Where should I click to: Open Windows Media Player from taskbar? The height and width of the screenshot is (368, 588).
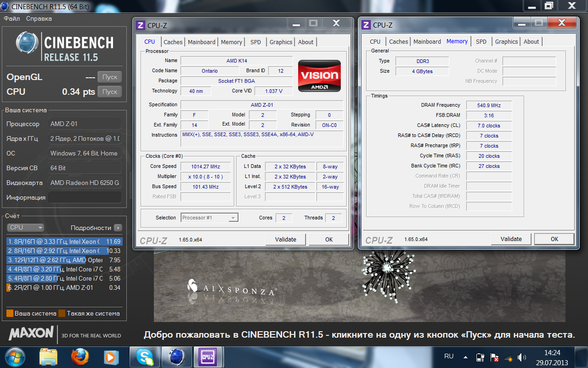pos(111,356)
